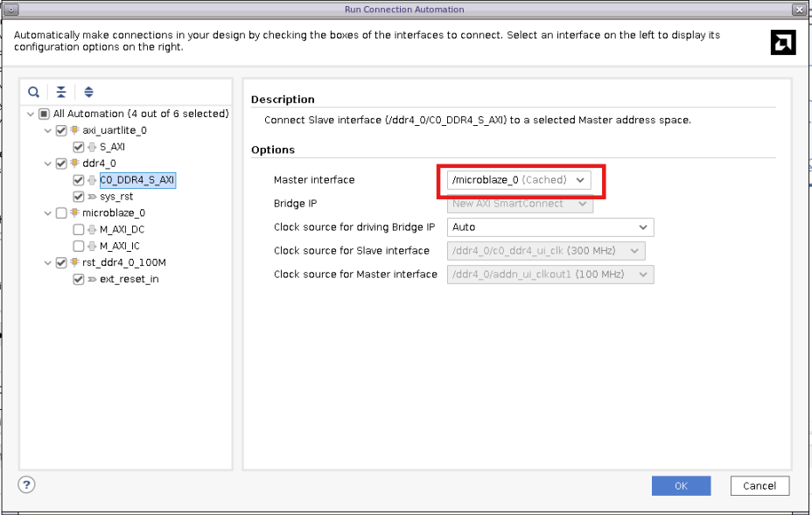The image size is (812, 515).
Task: Click the collapse all icon
Action: [61, 92]
